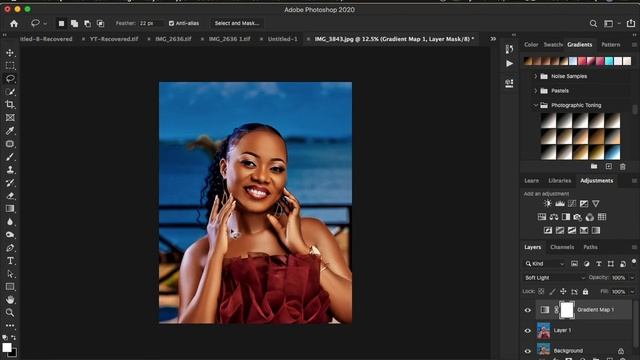
Task: Click Intersect with selection mode icon
Action: click(x=100, y=24)
